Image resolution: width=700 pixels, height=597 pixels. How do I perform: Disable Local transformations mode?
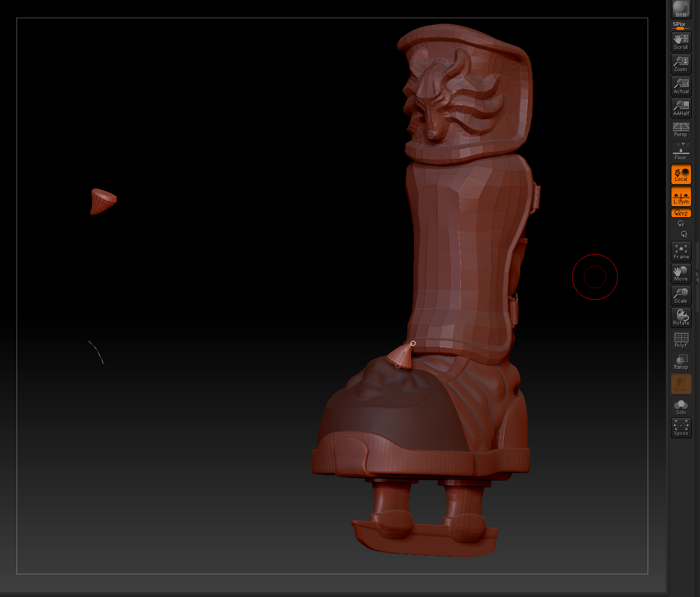(681, 174)
